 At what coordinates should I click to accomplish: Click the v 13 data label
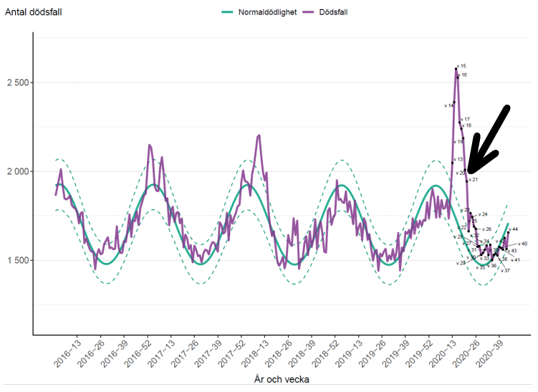pos(458,159)
